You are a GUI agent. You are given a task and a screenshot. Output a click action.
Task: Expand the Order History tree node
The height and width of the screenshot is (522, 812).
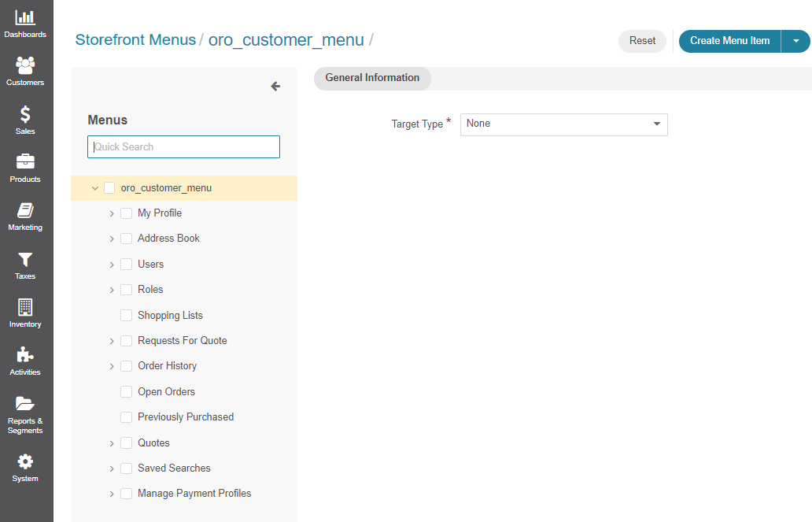[112, 366]
